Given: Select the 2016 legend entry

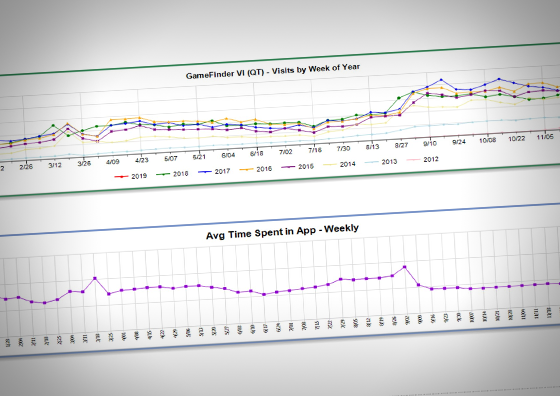Looking at the screenshot, I should [x=256, y=169].
